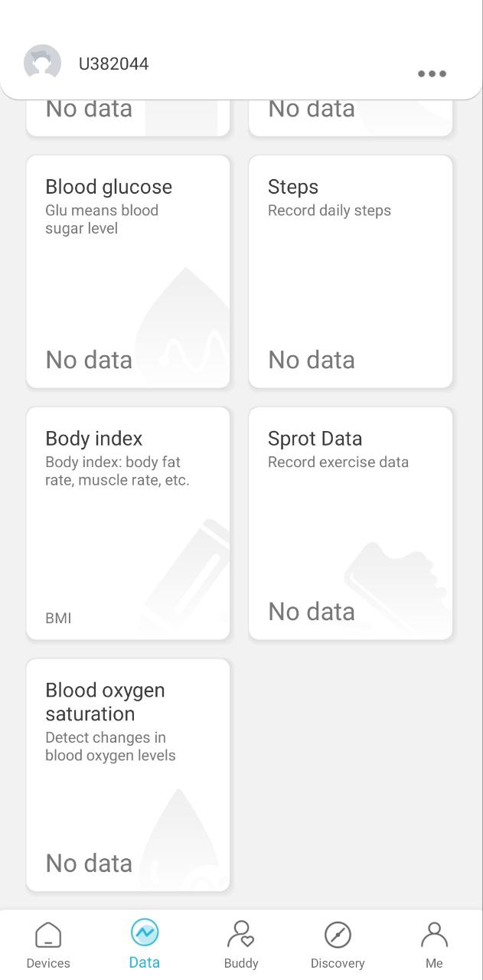Tap the three-dot more options icon

pyautogui.click(x=432, y=73)
